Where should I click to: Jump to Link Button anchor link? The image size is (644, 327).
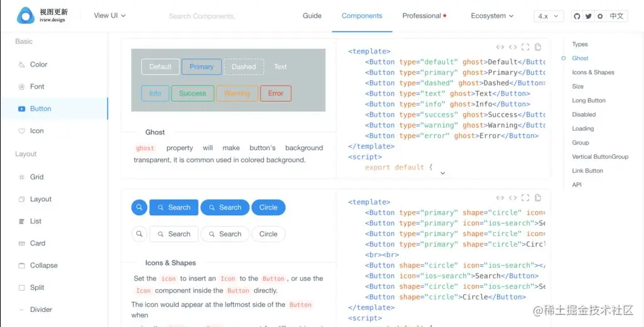coord(587,171)
